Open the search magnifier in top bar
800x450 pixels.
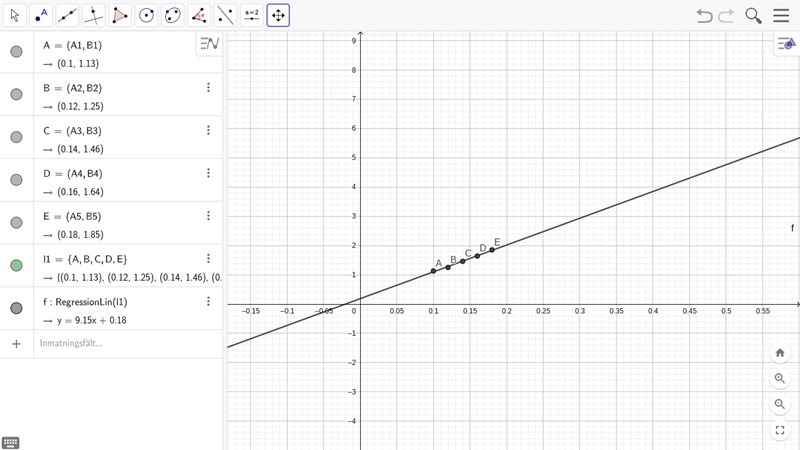[x=753, y=15]
